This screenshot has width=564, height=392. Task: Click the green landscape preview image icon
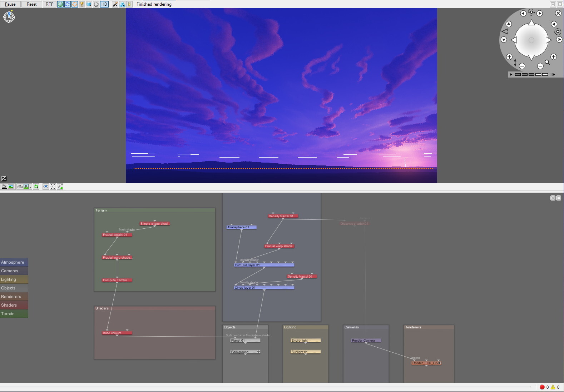pos(11,187)
